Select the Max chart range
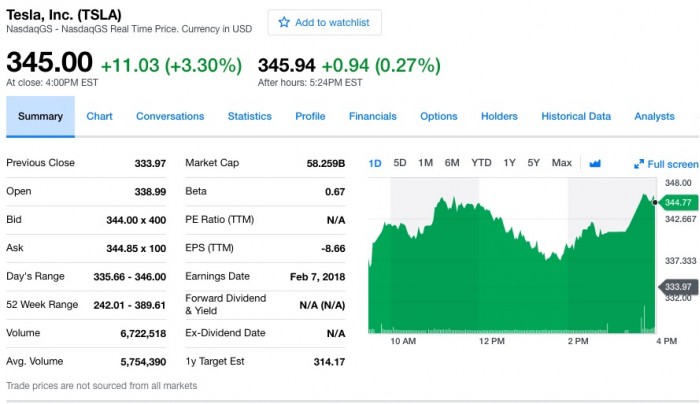The width and height of the screenshot is (700, 404). click(562, 163)
